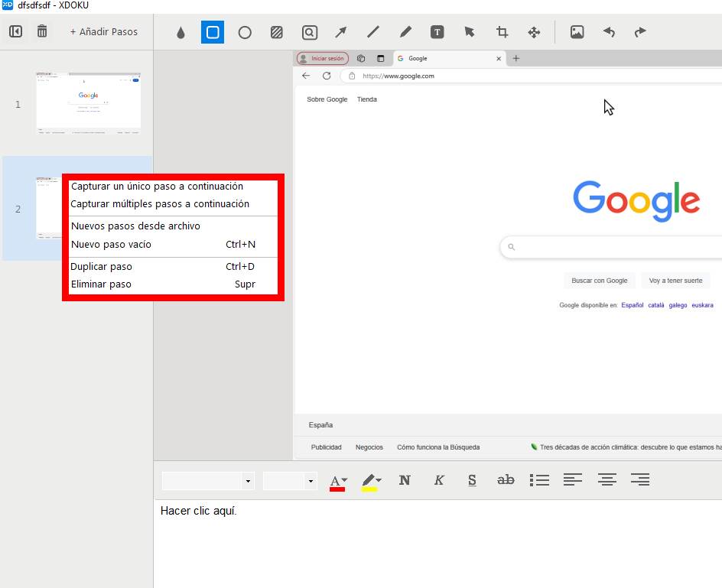Toggle italic formatting (K)
The height and width of the screenshot is (588, 722).
[439, 480]
